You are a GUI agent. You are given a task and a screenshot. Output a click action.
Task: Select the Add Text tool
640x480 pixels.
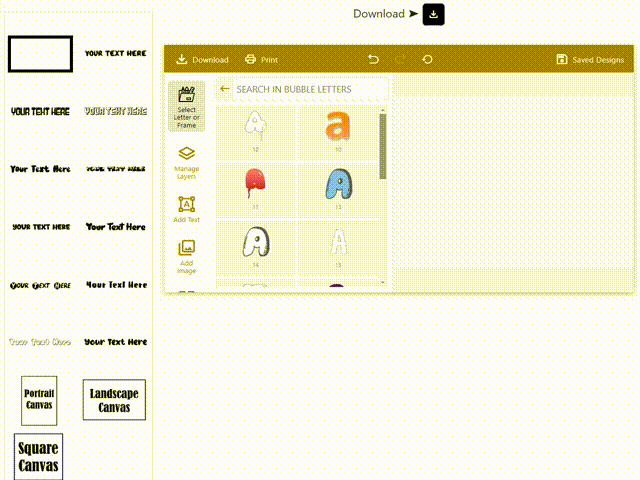186,209
